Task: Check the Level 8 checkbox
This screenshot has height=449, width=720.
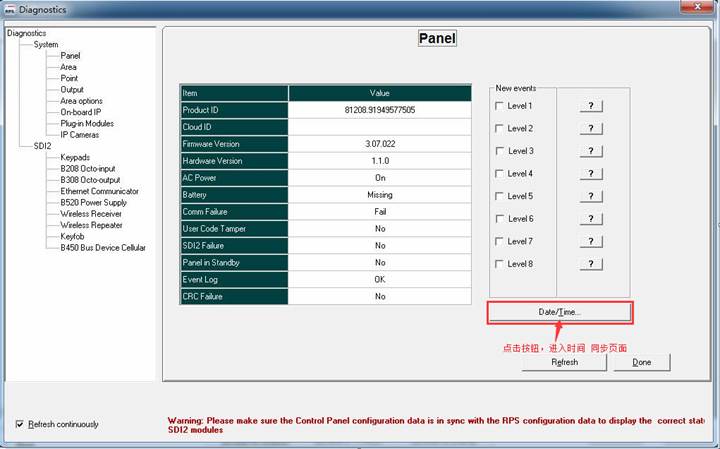Action: [500, 264]
